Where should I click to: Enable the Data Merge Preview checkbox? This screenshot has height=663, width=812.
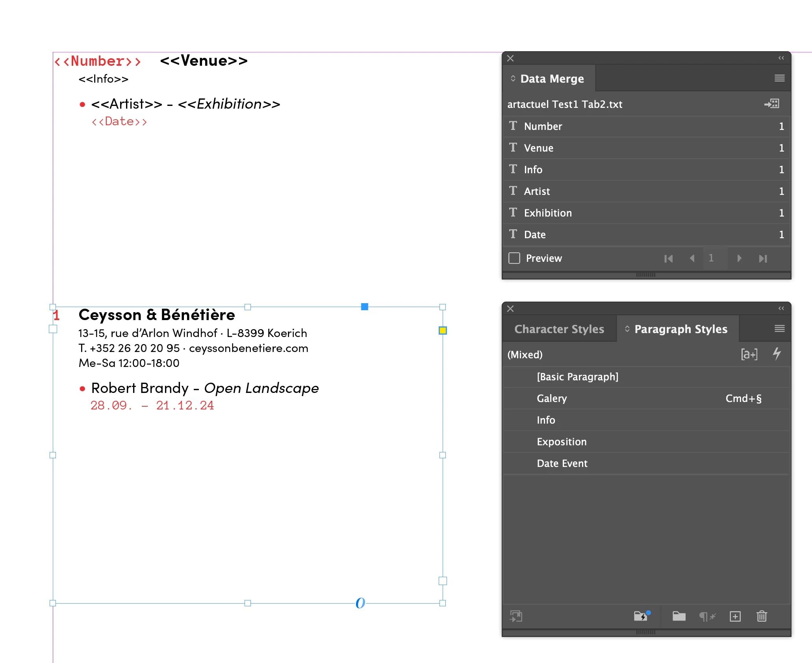pos(514,258)
